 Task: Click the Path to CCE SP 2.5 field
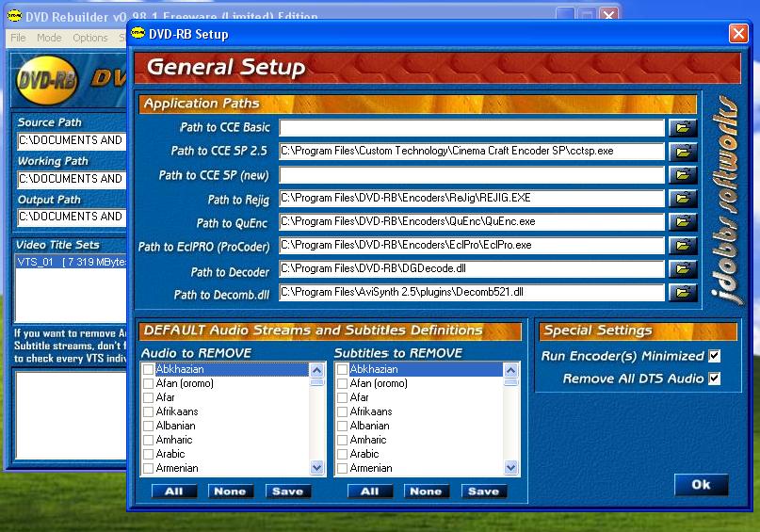(x=472, y=152)
